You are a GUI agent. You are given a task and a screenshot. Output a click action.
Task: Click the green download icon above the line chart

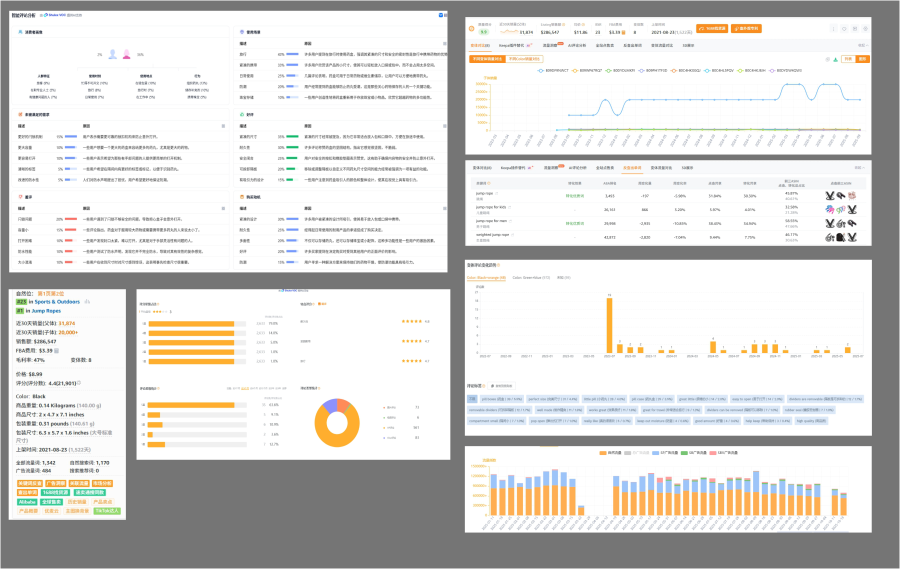(x=834, y=59)
